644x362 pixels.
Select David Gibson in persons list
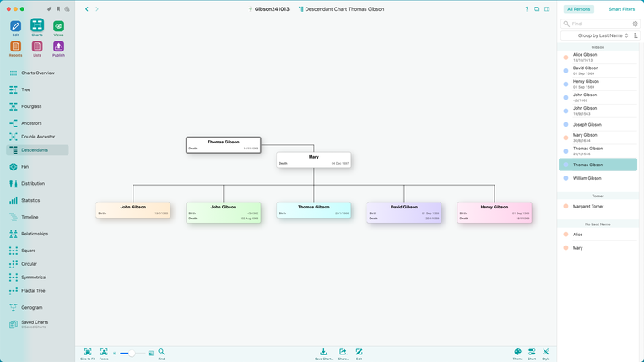point(598,71)
